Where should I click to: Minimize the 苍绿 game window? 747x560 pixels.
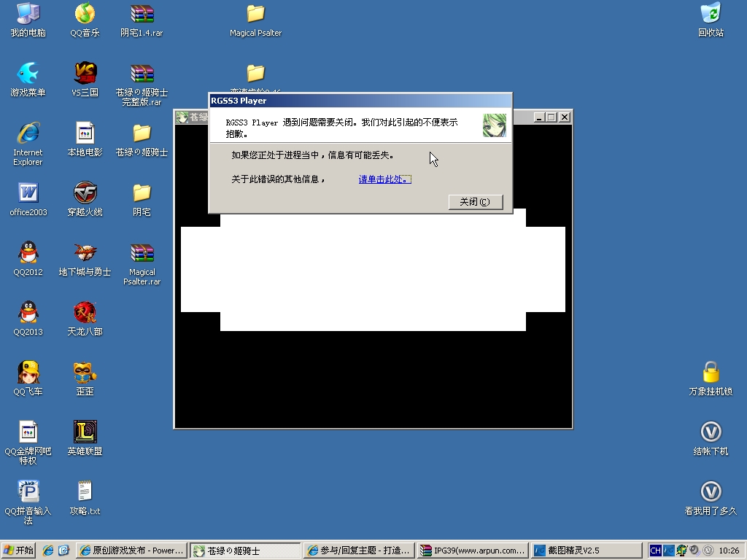click(539, 117)
